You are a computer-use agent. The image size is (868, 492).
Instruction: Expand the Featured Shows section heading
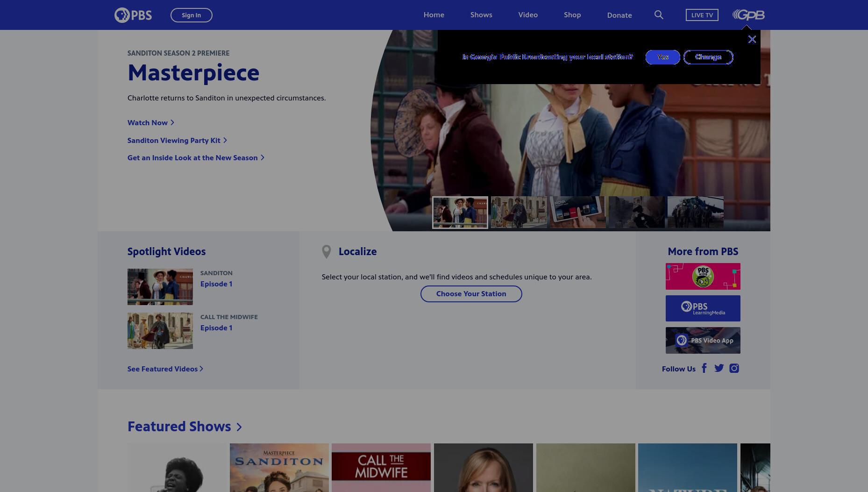click(x=185, y=427)
